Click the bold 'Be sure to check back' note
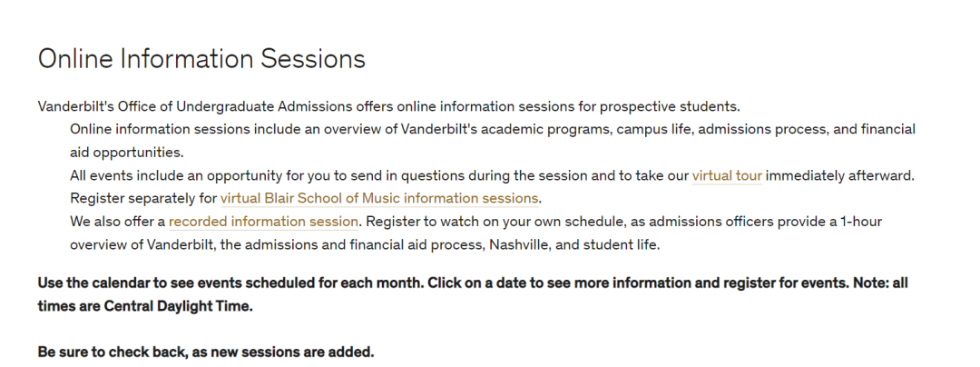The width and height of the screenshot is (980, 367). (x=206, y=352)
